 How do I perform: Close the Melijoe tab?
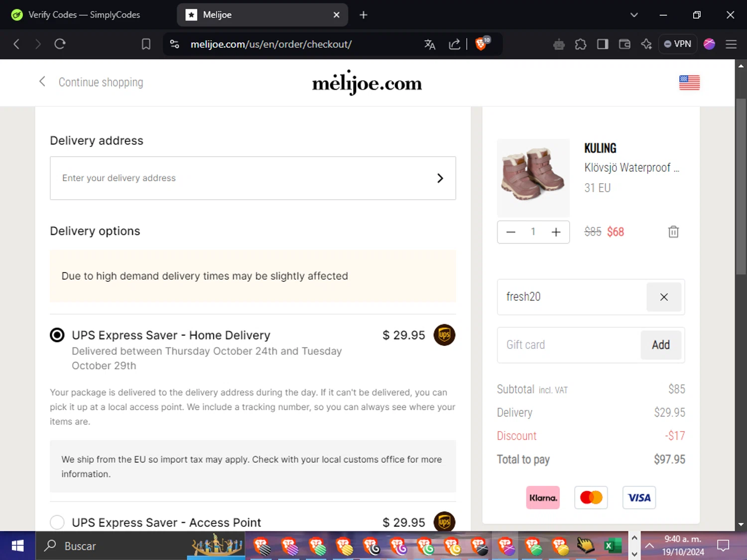coord(337,15)
